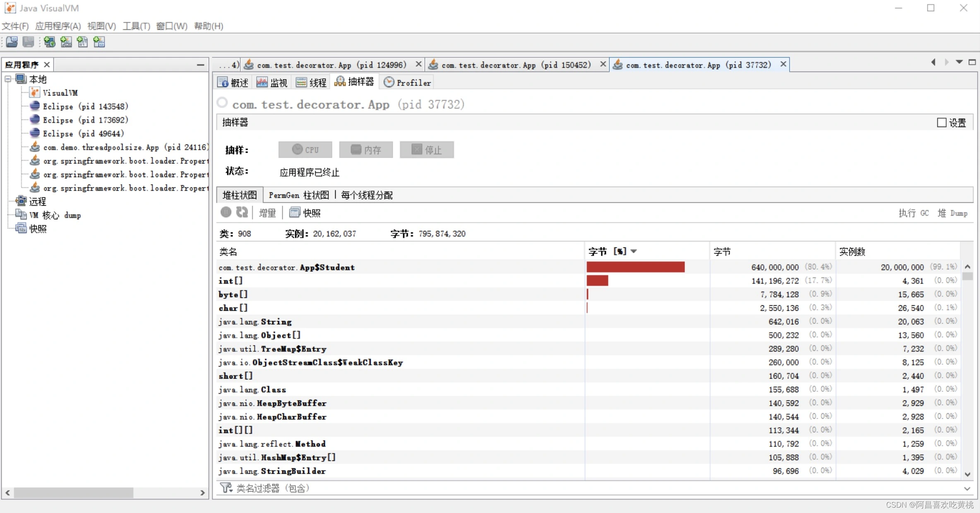980x513 pixels.
Task: Start 内存 memory sampling
Action: (x=366, y=149)
